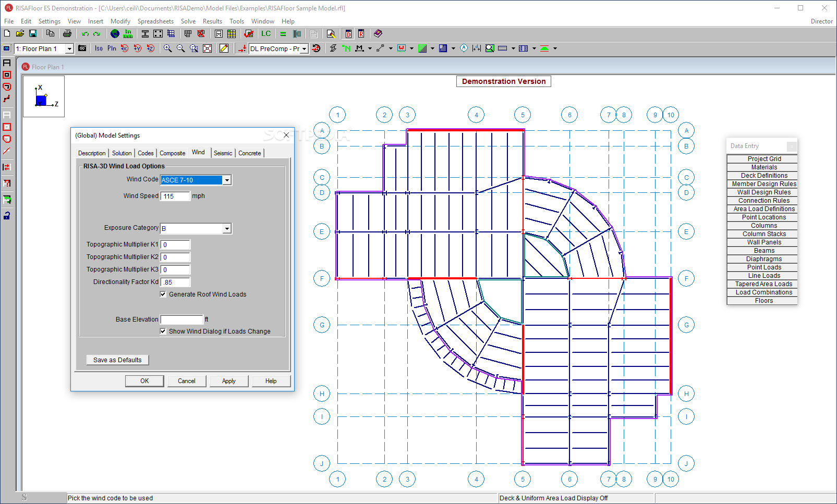Click the box zoom icon
Screen dimensions: 837x504
pyautogui.click(x=194, y=48)
